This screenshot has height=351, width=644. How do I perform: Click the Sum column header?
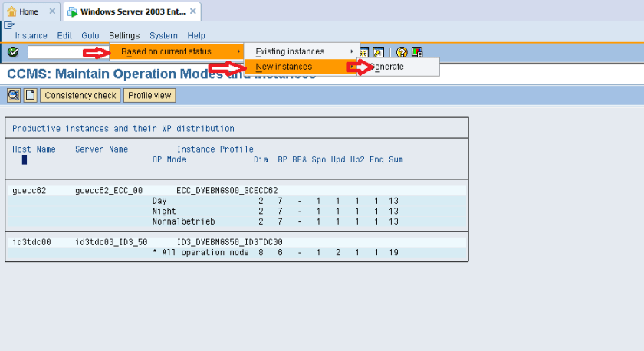click(x=396, y=159)
